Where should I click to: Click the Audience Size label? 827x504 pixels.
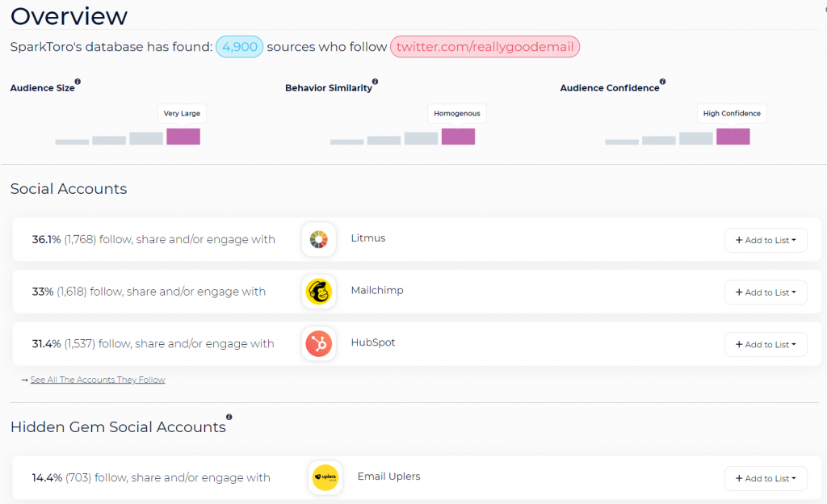[42, 88]
